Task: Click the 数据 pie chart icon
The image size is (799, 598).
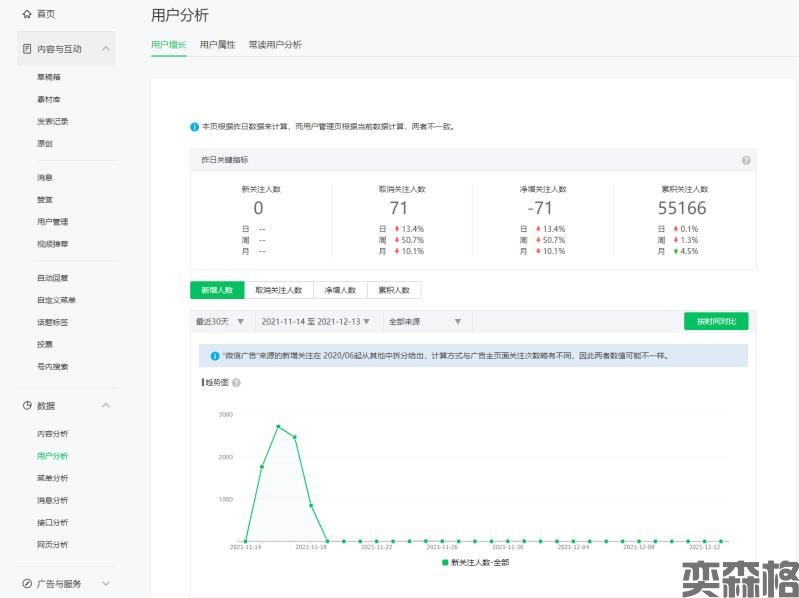Action: coord(27,405)
